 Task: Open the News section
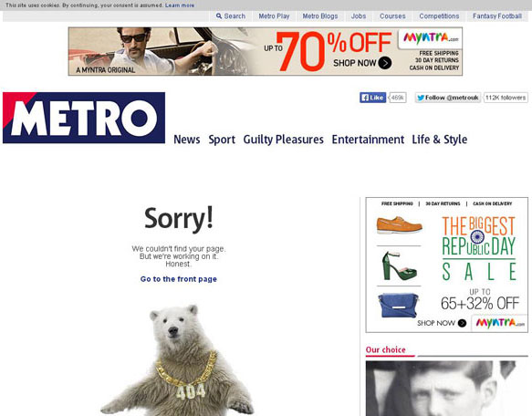186,140
